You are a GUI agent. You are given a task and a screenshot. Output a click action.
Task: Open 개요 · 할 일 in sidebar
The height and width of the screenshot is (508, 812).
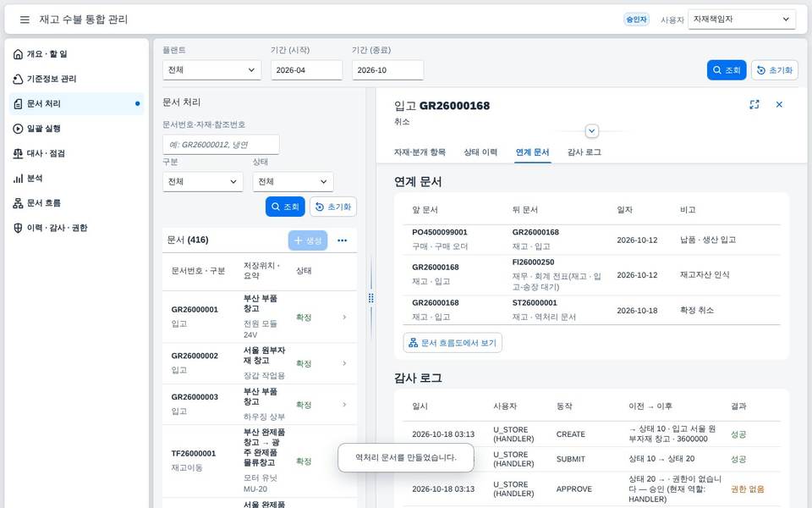(76, 54)
